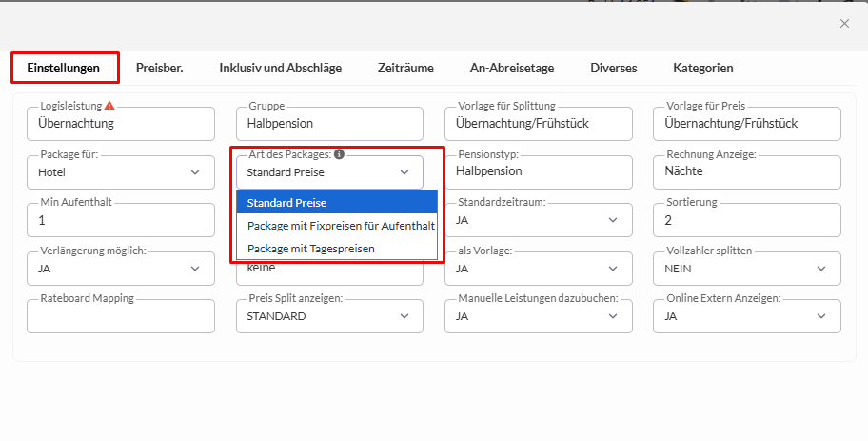This screenshot has width=868, height=441.
Task: Open the Preis Split anzeigen dropdown
Action: (x=329, y=316)
